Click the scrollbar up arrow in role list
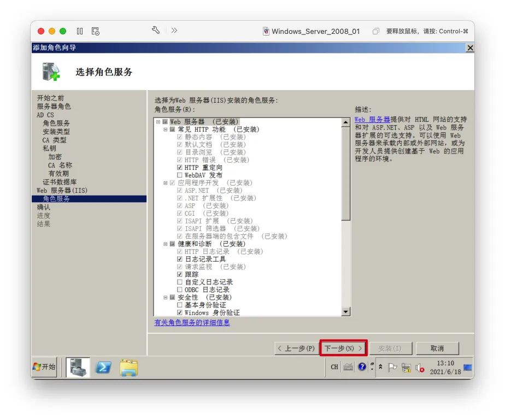The height and width of the screenshot is (420, 505). click(345, 122)
